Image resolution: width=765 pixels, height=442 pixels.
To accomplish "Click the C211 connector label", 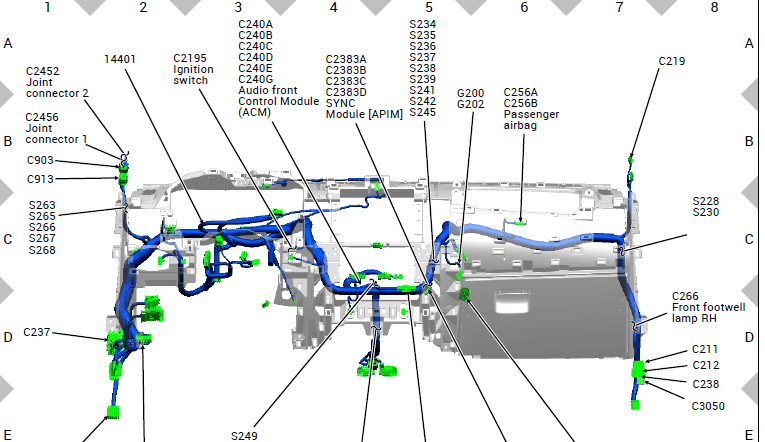I will click(x=705, y=350).
